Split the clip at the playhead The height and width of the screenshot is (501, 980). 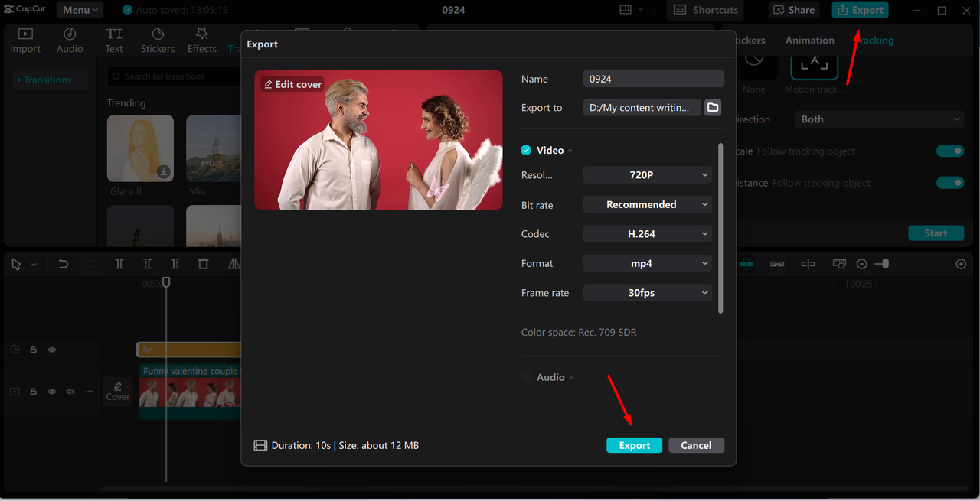pos(119,264)
